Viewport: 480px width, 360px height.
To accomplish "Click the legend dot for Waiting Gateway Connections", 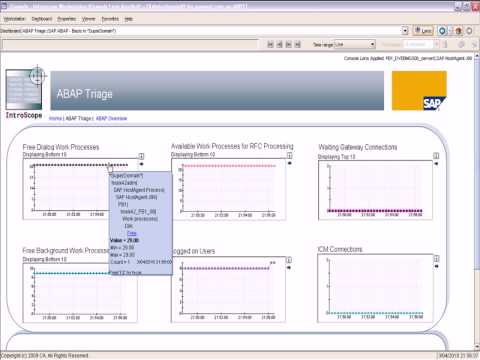I will point(436,164).
